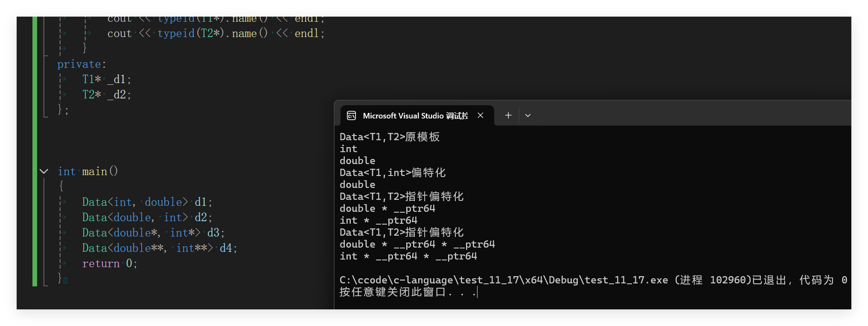Click the 'private:' keyword in code
The height and width of the screenshot is (326, 868).
click(x=82, y=64)
